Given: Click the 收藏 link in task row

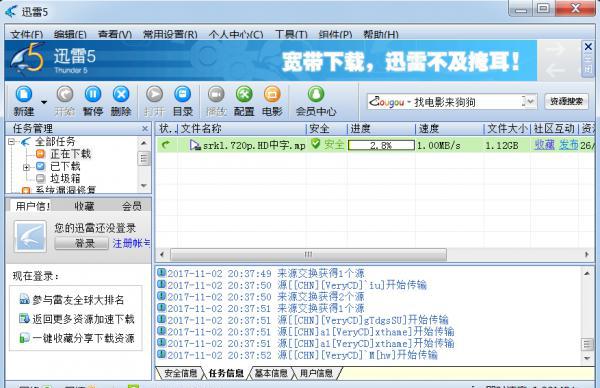Looking at the screenshot, I should click(x=544, y=145).
